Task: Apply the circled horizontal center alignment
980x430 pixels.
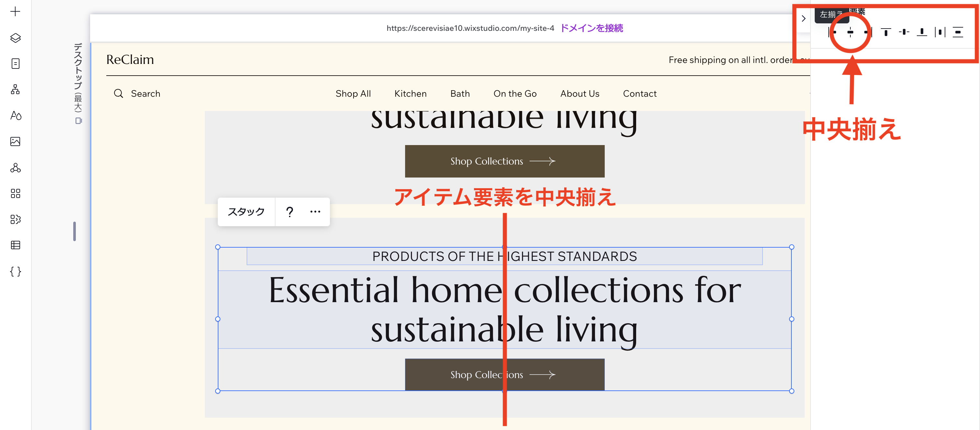Action: point(851,32)
